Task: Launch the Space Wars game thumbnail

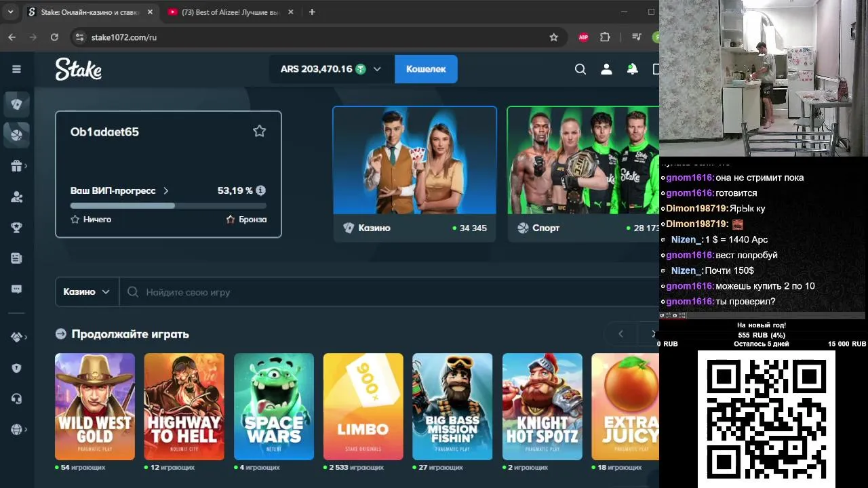Action: point(274,407)
